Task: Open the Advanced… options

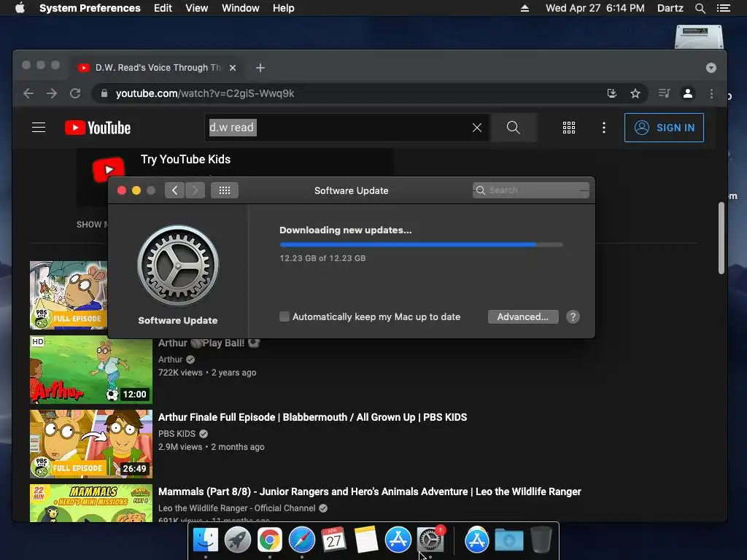Action: (523, 316)
